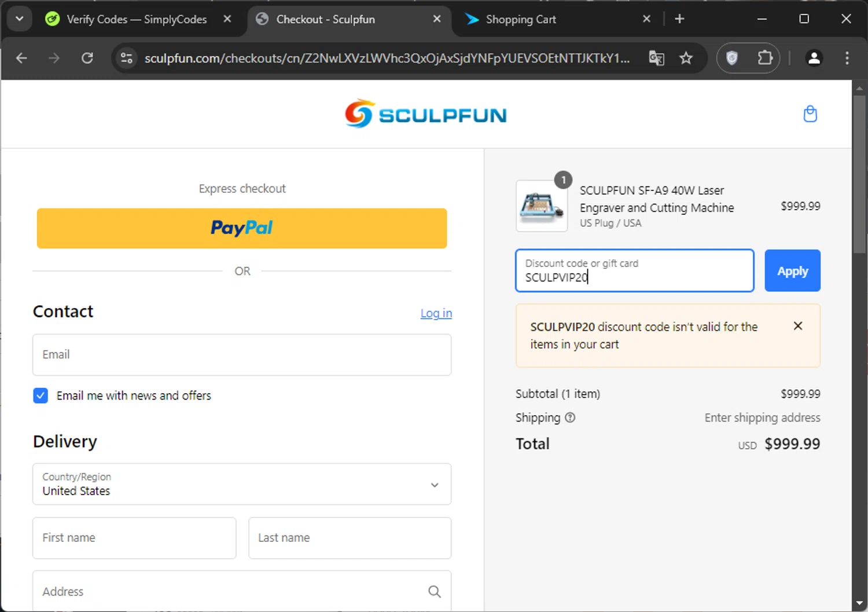Reload the checkout page
The image size is (868, 612).
coord(87,58)
